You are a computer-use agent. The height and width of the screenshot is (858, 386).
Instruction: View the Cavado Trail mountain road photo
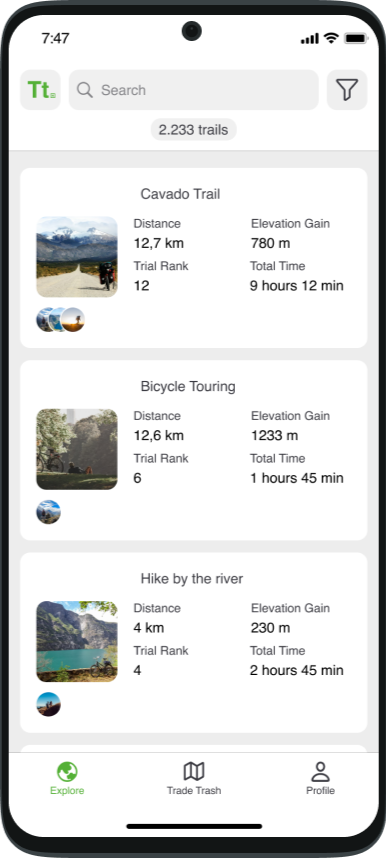[77, 257]
